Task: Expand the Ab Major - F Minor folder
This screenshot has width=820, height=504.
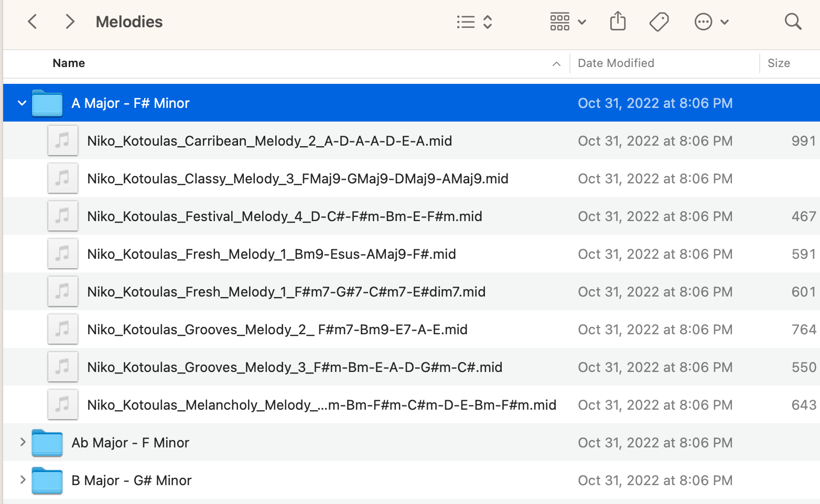Action: (x=22, y=442)
